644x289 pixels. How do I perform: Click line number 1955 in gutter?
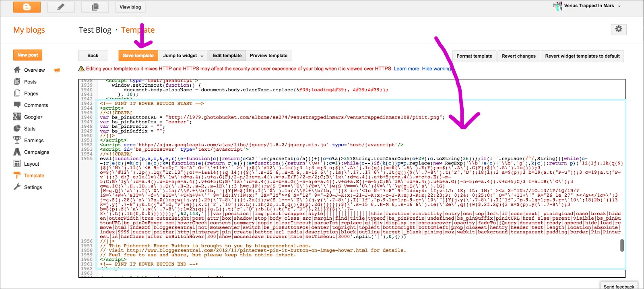87,158
